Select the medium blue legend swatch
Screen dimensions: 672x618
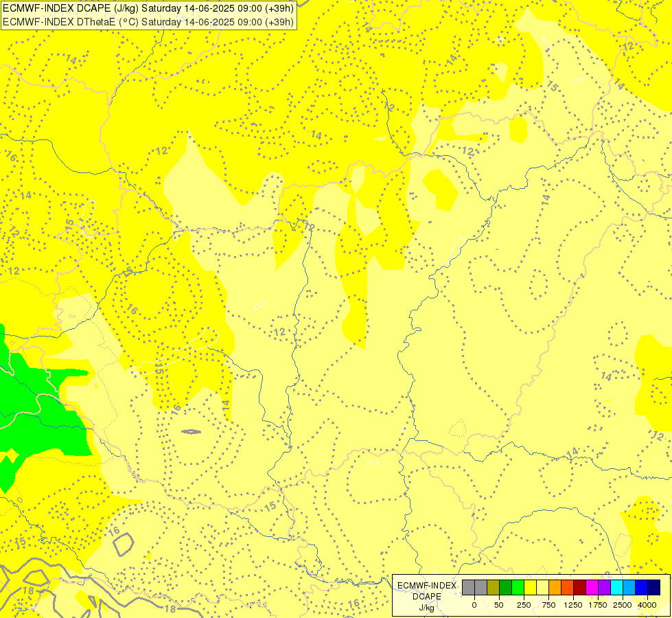coord(642,587)
